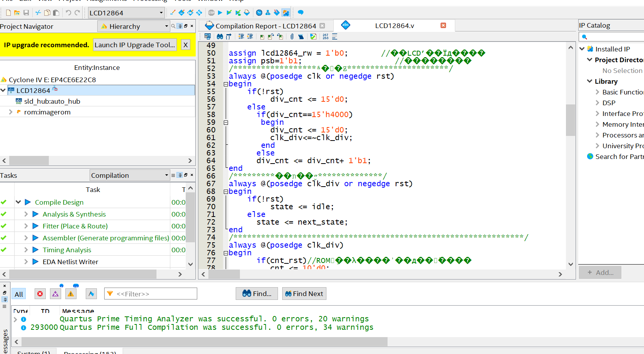Screen dimensions: 644x354
Task: Filter messages by errors icon
Action: [x=40, y=294]
